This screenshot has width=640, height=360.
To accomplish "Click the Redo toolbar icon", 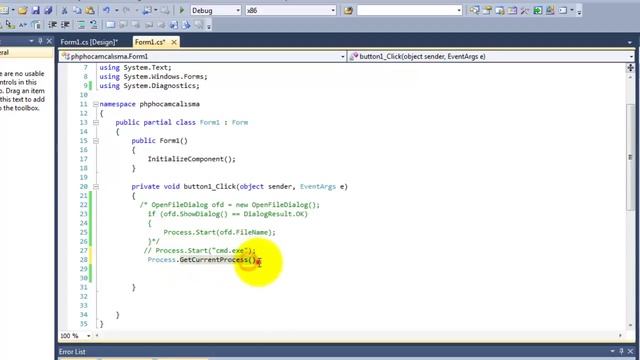I will click(x=127, y=10).
